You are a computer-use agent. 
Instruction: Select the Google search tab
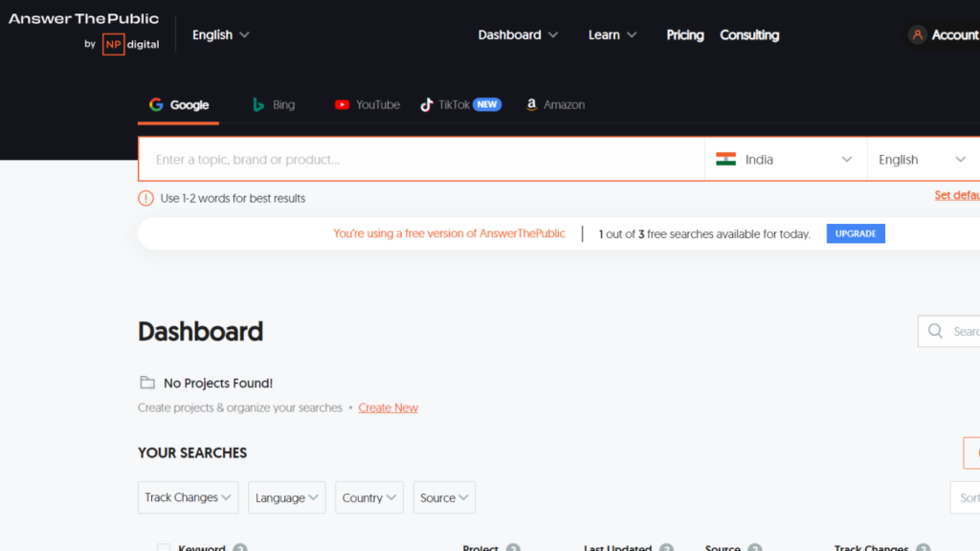click(179, 105)
